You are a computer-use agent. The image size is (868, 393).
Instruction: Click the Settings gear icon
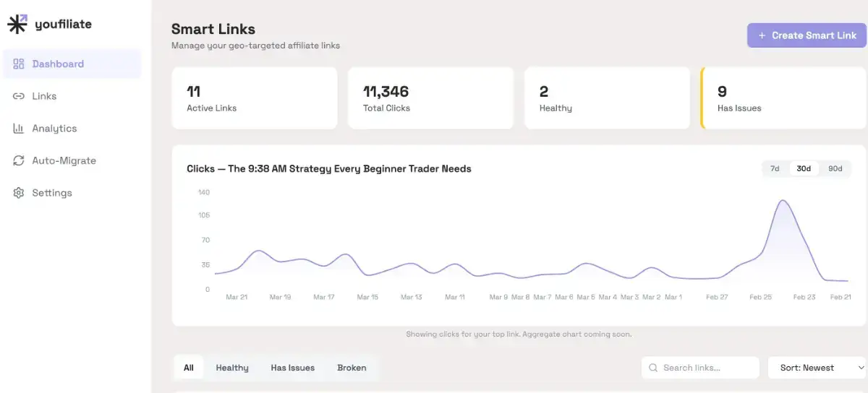click(x=19, y=193)
